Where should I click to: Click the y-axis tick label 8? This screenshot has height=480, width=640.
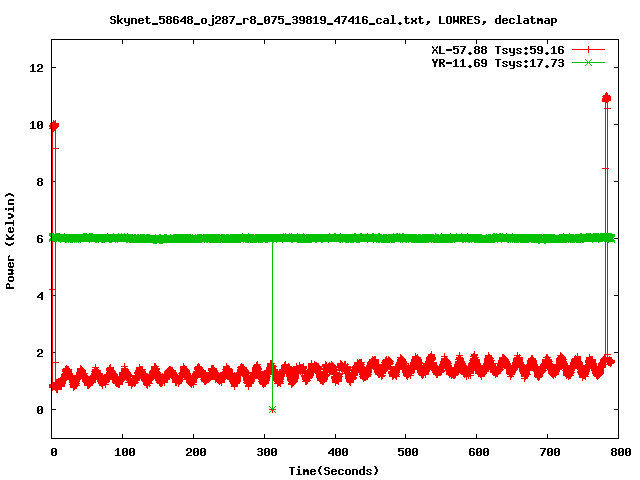(x=40, y=182)
